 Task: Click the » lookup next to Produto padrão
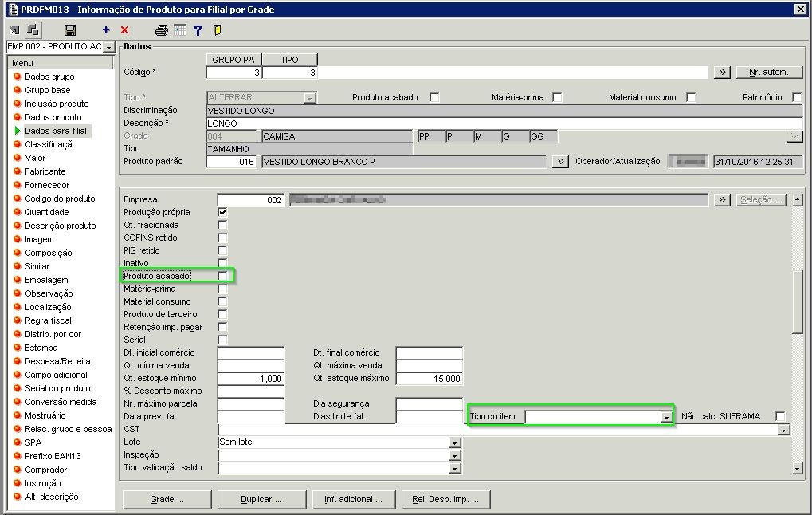pos(560,162)
